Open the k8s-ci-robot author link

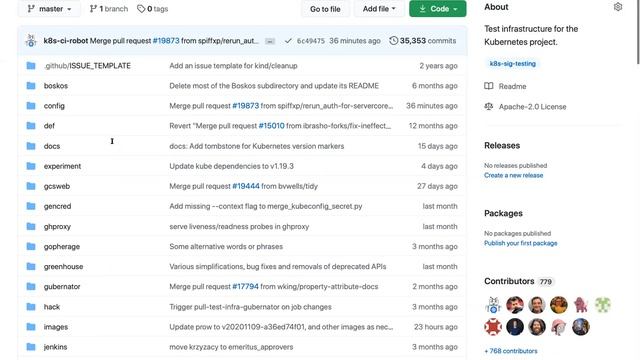coord(66,41)
